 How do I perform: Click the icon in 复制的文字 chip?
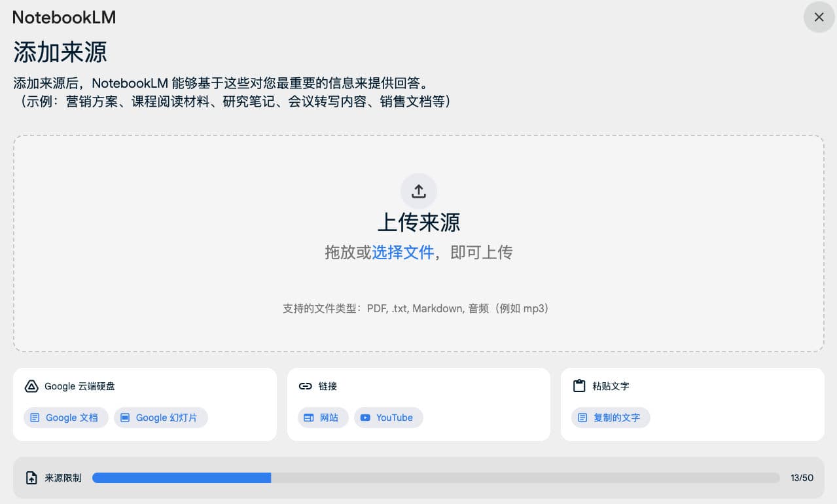pyautogui.click(x=582, y=418)
